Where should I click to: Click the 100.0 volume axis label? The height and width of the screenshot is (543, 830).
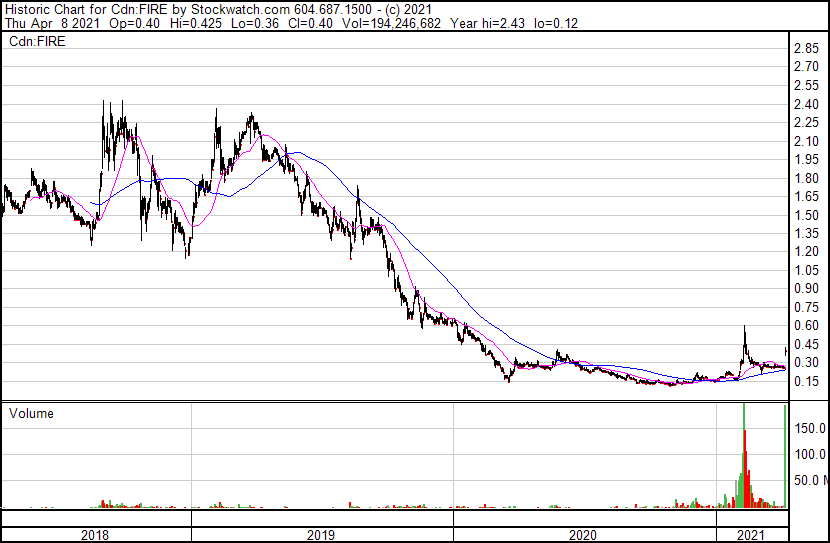810,454
